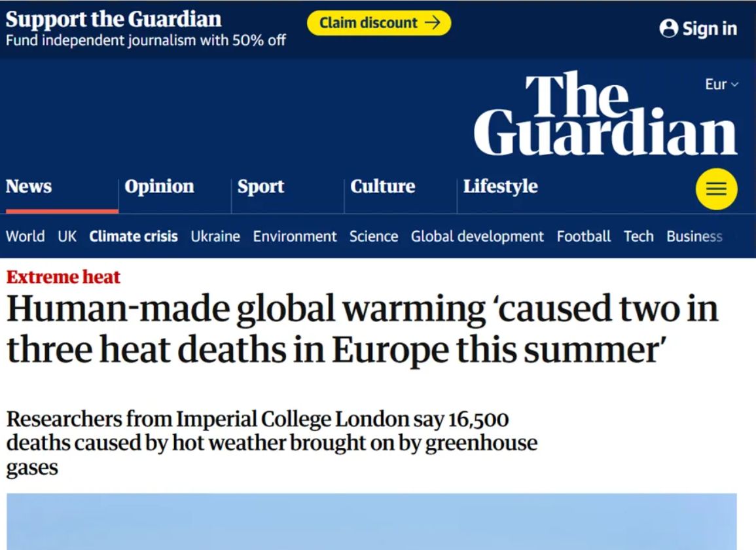The height and width of the screenshot is (550, 756).
Task: Expand the Eur edition dropdown
Action: click(x=721, y=84)
